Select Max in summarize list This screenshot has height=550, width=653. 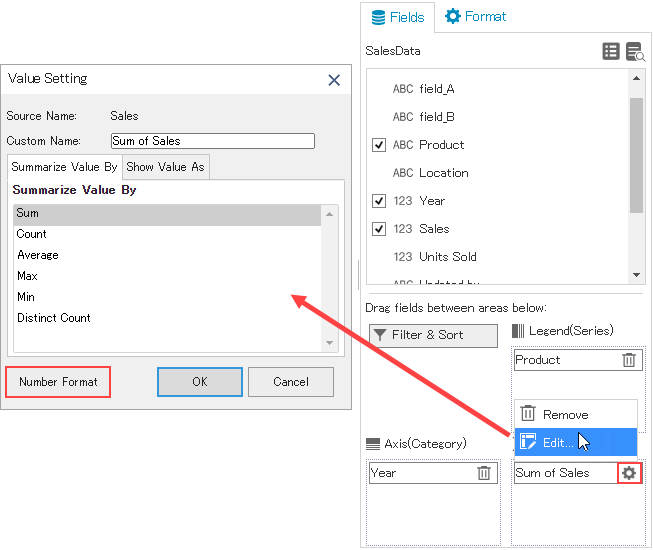click(x=167, y=276)
